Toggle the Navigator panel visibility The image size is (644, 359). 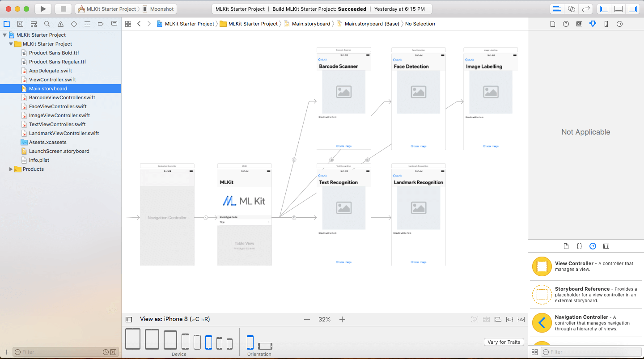pos(604,9)
